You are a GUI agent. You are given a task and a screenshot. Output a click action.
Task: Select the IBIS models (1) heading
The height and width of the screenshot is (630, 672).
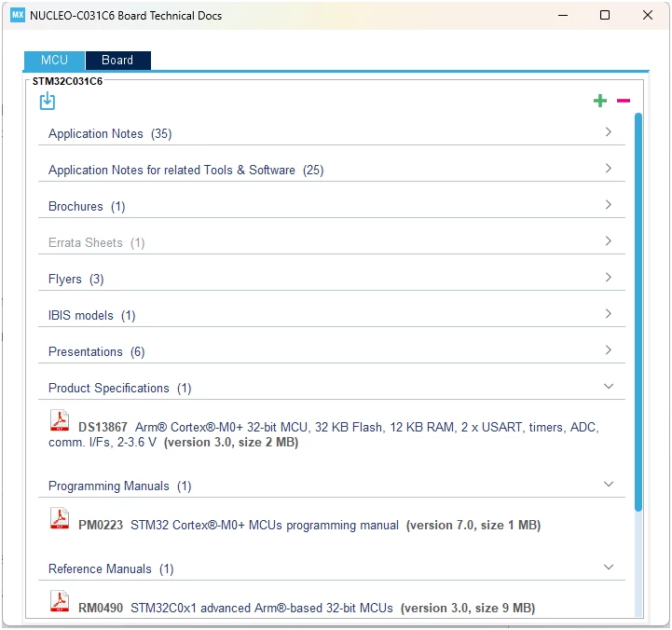tap(91, 316)
